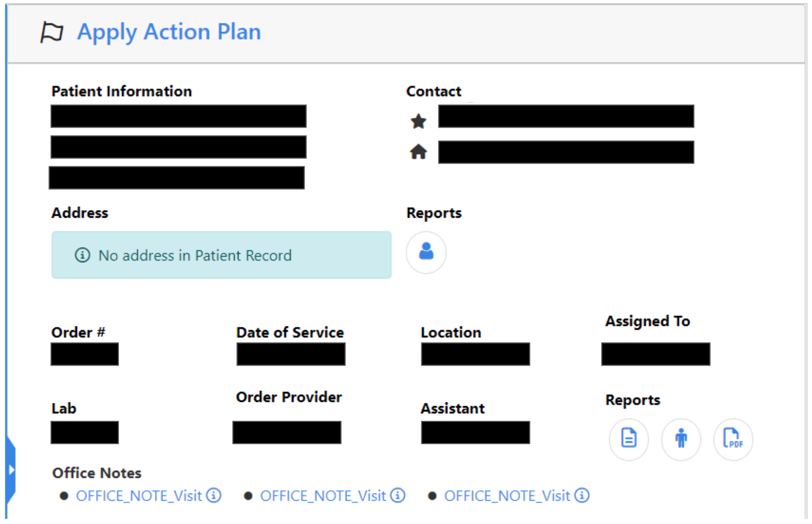Click the info icon on the first OFFICE_NOTE_Visit
This screenshot has height=524, width=812.
click(x=215, y=495)
